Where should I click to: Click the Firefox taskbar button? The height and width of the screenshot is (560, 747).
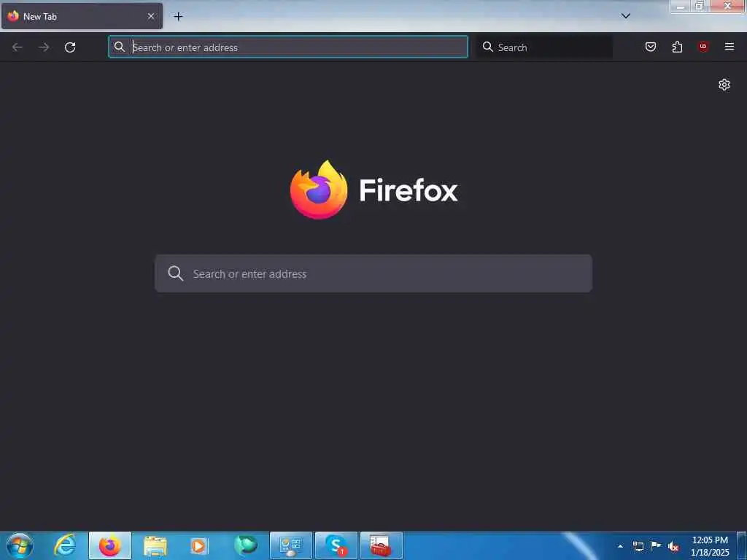click(x=110, y=545)
